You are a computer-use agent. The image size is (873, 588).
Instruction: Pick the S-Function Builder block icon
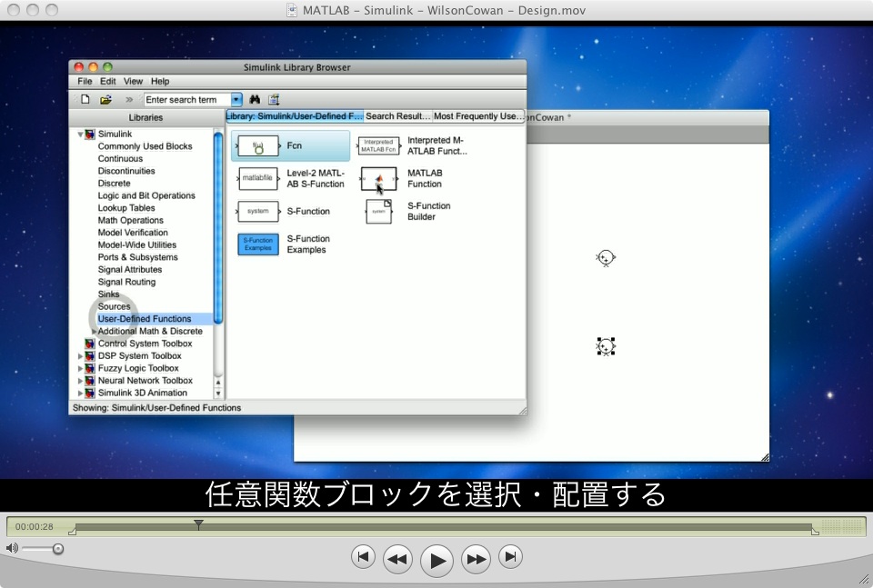point(378,212)
